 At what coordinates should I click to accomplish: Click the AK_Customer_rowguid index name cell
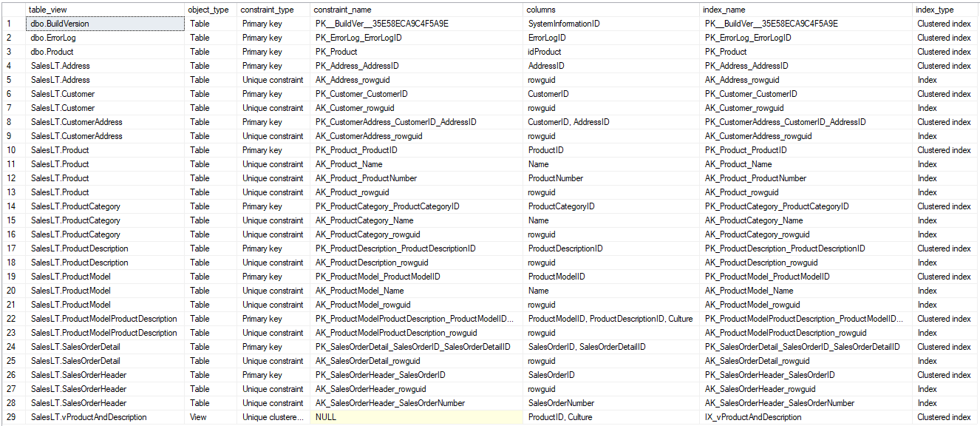743,108
